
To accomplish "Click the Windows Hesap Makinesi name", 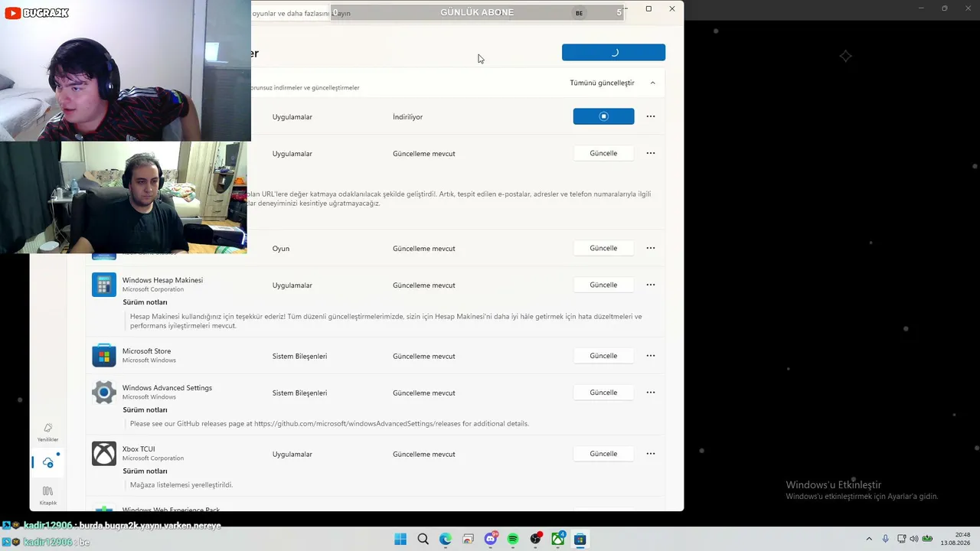I will click(x=162, y=280).
